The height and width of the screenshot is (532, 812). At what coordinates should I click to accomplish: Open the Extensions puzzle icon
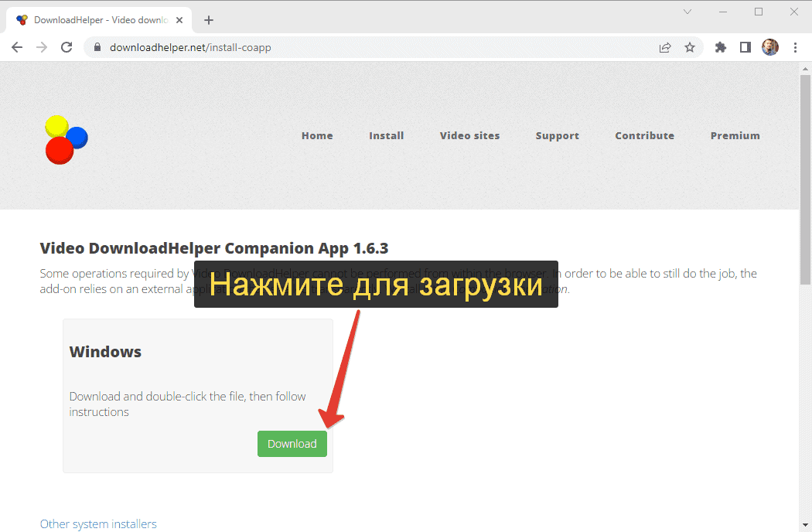(x=721, y=47)
